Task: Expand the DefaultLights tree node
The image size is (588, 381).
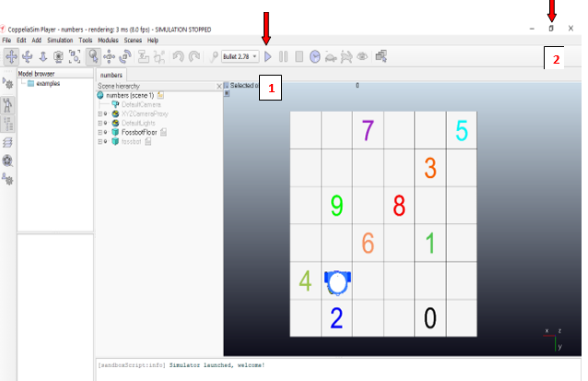Action: click(x=100, y=123)
